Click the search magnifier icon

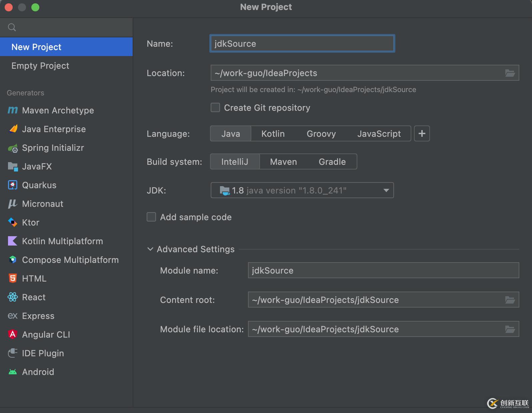tap(12, 27)
